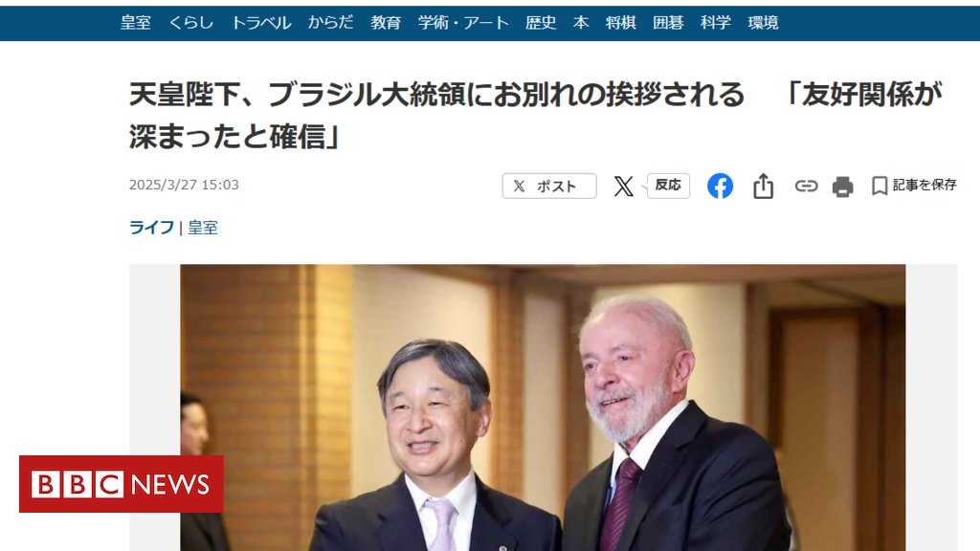The height and width of the screenshot is (551, 980).
Task: Open the 環境 section
Action: [x=763, y=23]
